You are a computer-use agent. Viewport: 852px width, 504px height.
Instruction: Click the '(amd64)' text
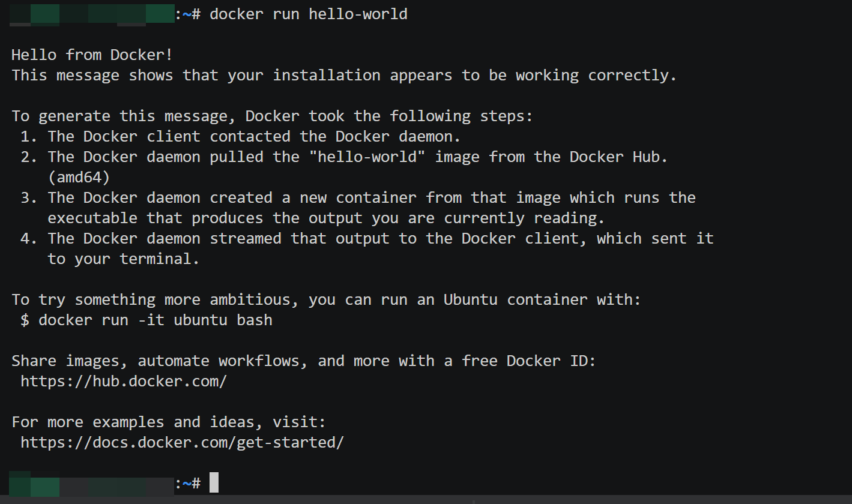[x=79, y=177]
